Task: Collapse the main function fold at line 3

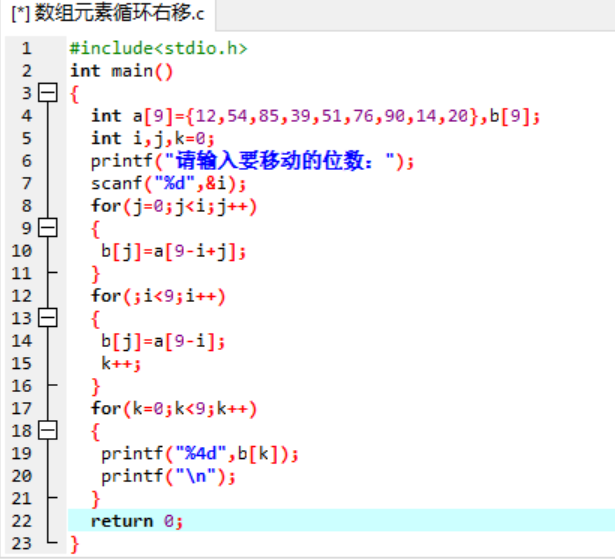Action: pyautogui.click(x=48, y=93)
